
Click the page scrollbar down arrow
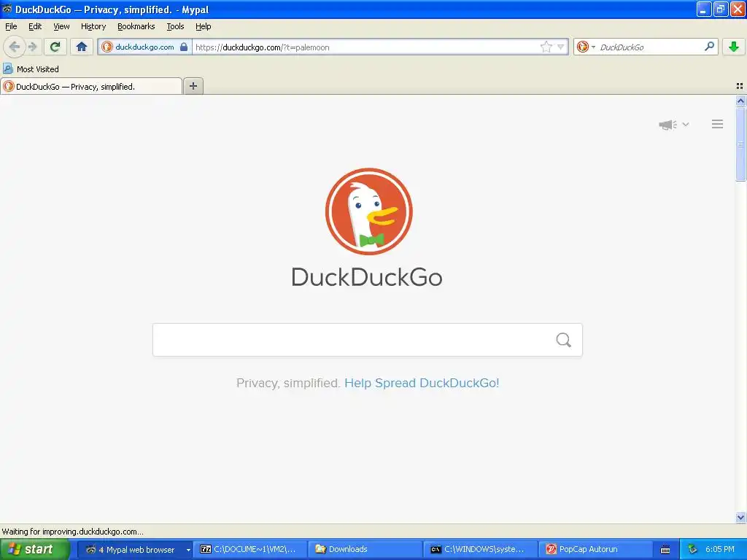[740, 517]
